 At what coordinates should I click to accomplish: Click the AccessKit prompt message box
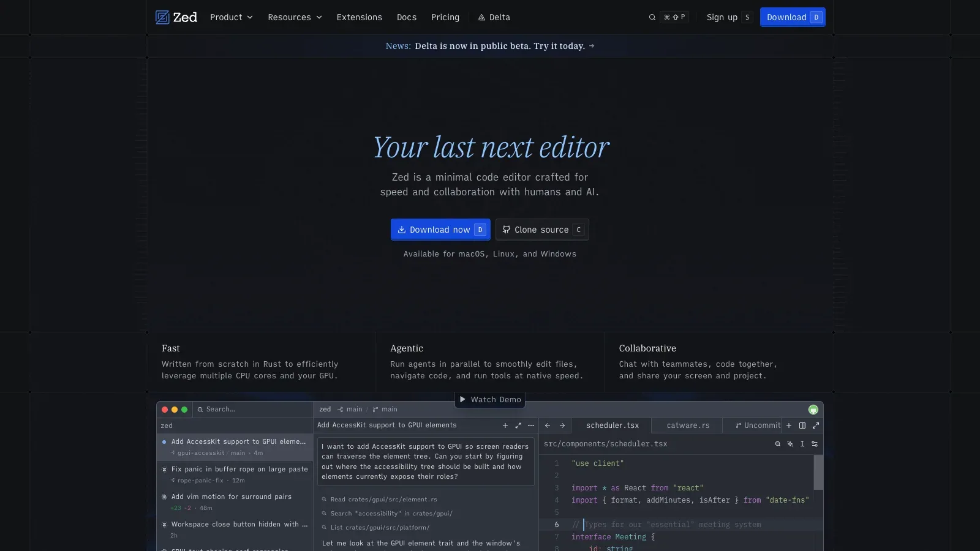tap(426, 462)
